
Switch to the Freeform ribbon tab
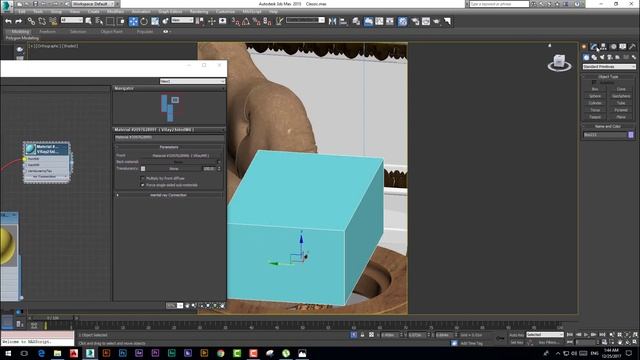[48, 31]
